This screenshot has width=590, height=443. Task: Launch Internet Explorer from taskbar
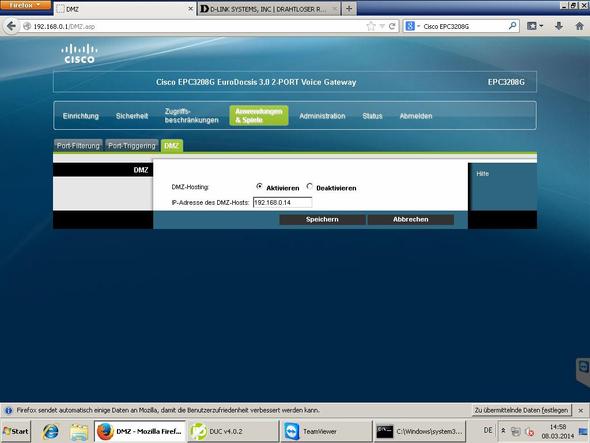(x=50, y=431)
